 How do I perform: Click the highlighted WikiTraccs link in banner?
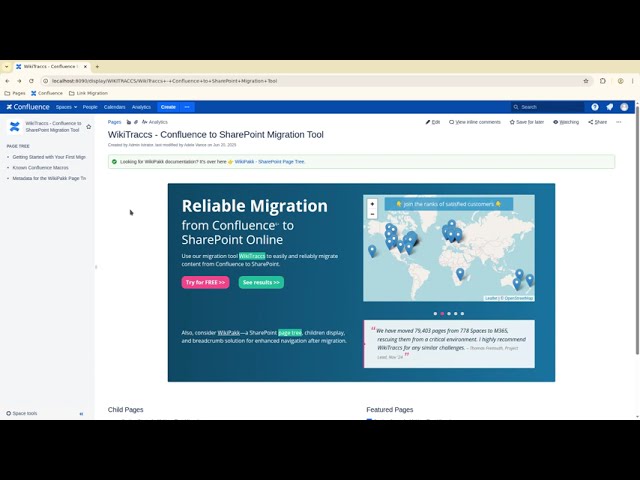coord(252,256)
